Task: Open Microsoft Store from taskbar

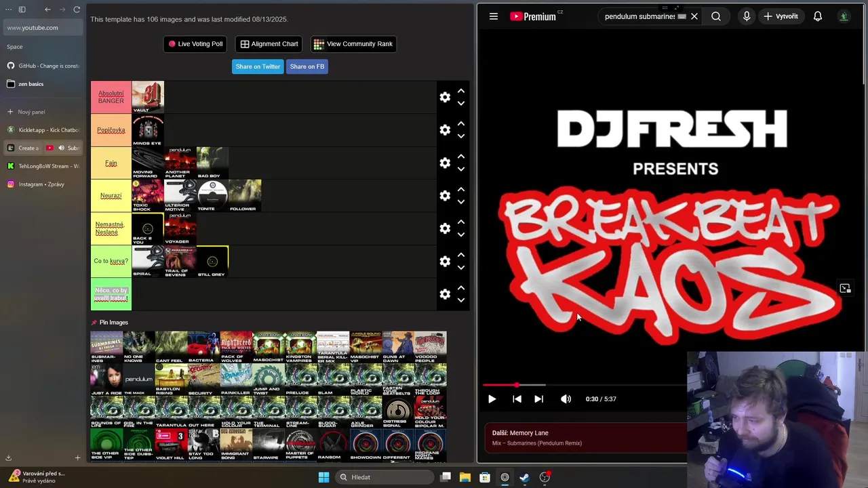Action: point(485,477)
